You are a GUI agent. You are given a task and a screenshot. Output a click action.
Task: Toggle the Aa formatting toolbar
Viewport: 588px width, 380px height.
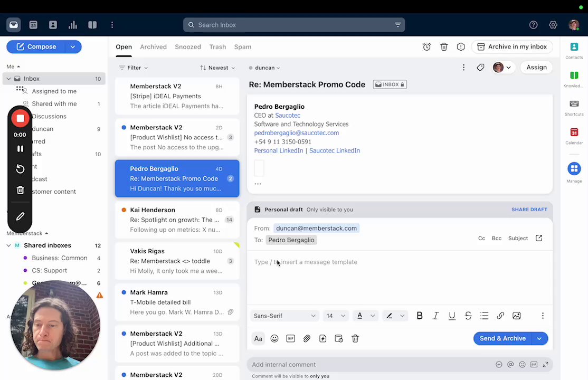[258, 339]
